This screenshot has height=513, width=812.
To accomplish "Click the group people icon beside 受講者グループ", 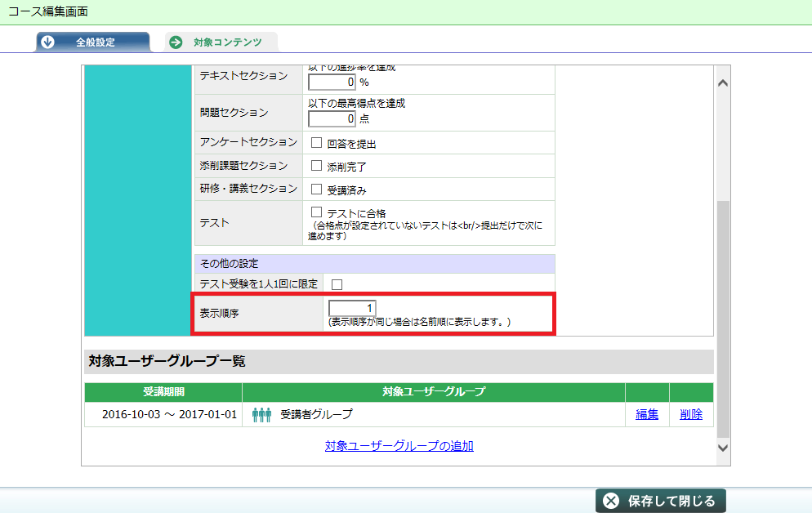I will tap(261, 415).
